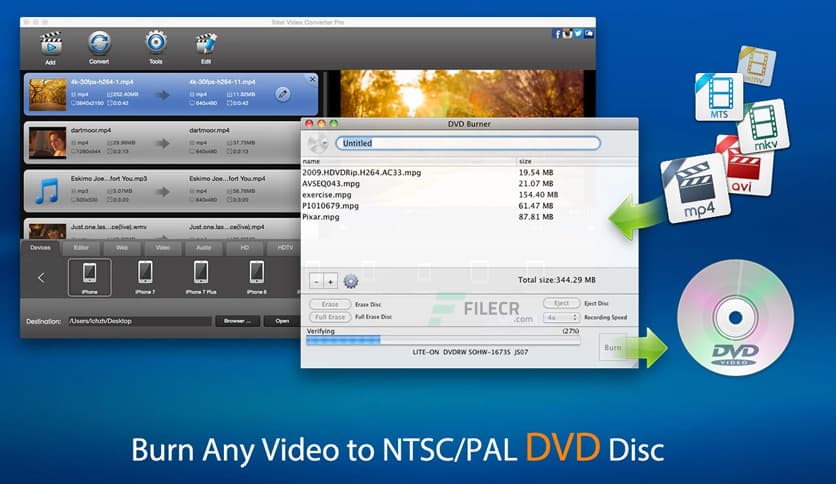836x484 pixels.
Task: Switch to the Audio tab
Action: [x=204, y=248]
